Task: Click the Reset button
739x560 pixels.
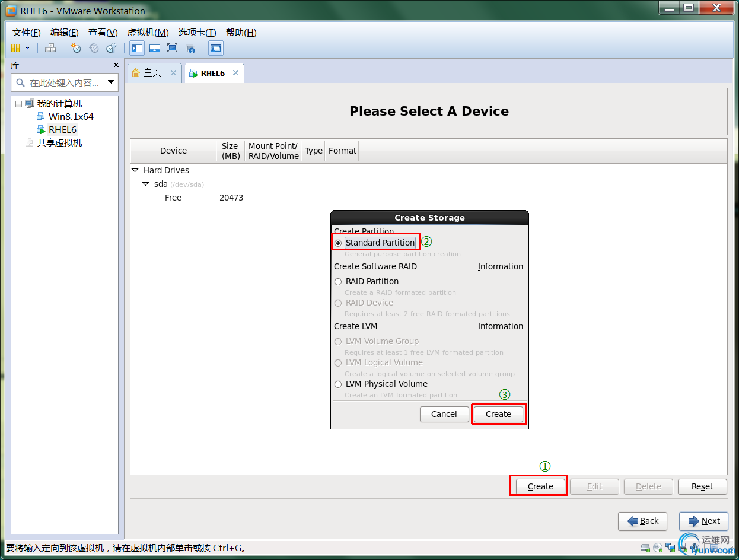Action: point(702,486)
